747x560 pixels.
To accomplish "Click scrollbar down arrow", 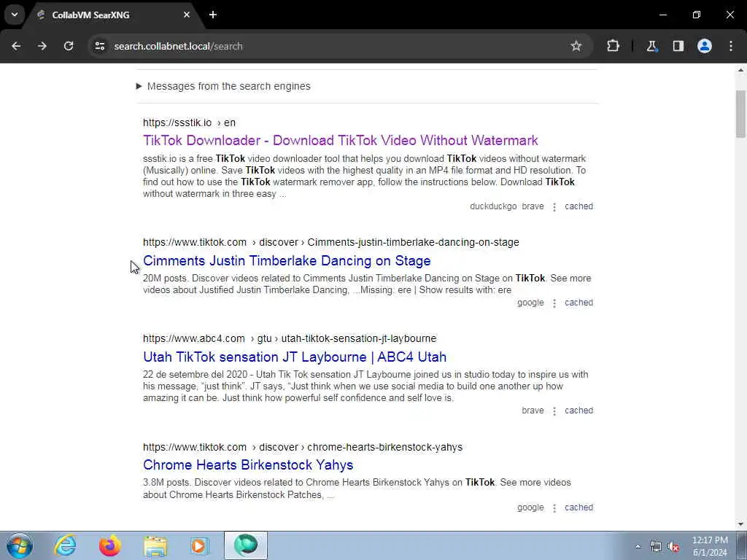I will (x=740, y=524).
